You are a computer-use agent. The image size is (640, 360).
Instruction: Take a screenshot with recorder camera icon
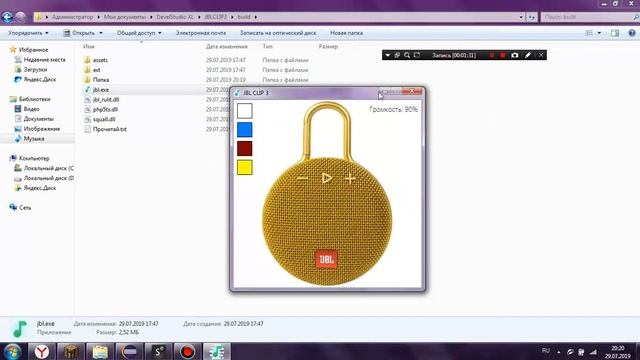tap(515, 55)
